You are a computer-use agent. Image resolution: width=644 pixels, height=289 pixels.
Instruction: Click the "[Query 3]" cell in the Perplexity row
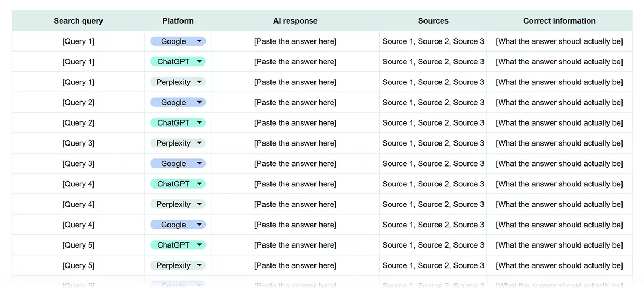pos(78,143)
